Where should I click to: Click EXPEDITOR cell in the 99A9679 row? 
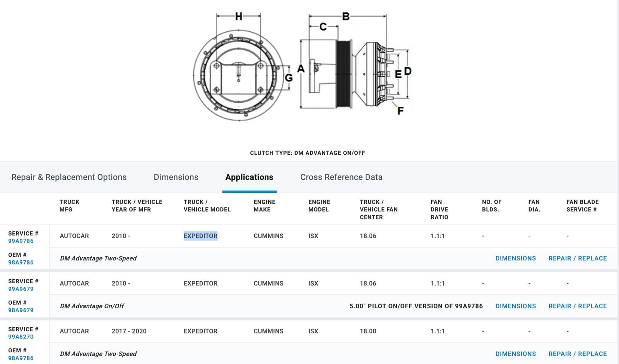point(200,284)
